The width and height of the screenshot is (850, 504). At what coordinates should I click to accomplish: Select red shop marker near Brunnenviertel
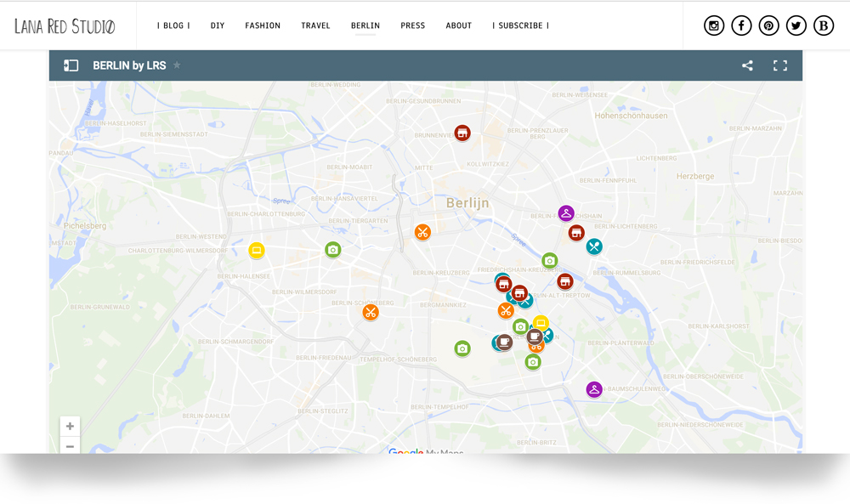(x=462, y=133)
